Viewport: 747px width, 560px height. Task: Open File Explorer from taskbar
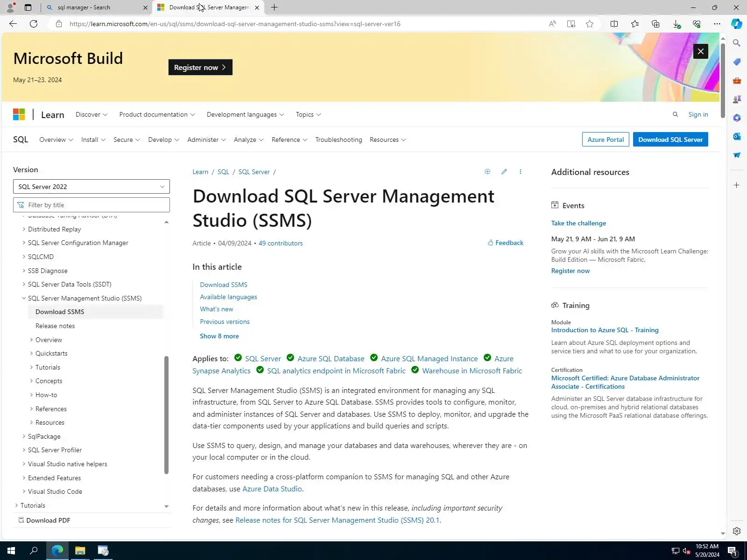click(80, 551)
